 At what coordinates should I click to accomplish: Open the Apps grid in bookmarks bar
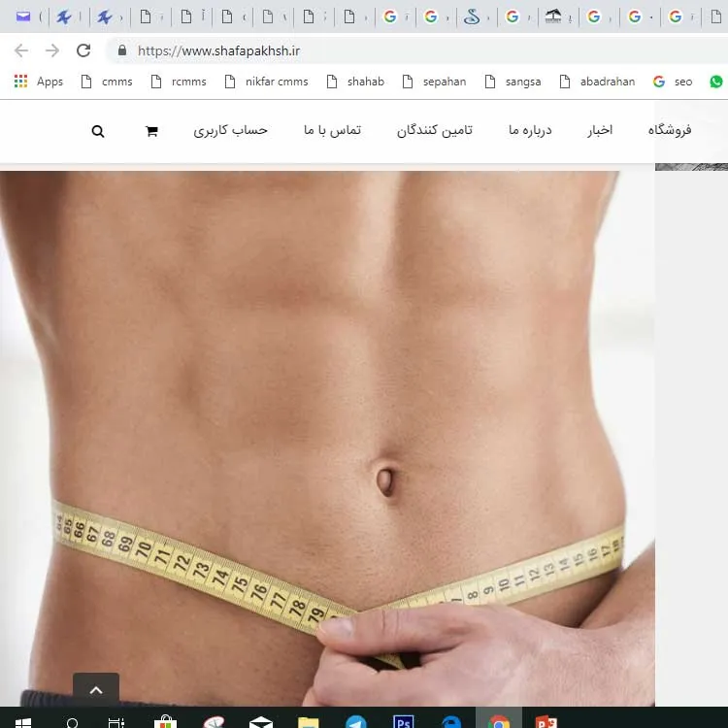click(x=39, y=82)
